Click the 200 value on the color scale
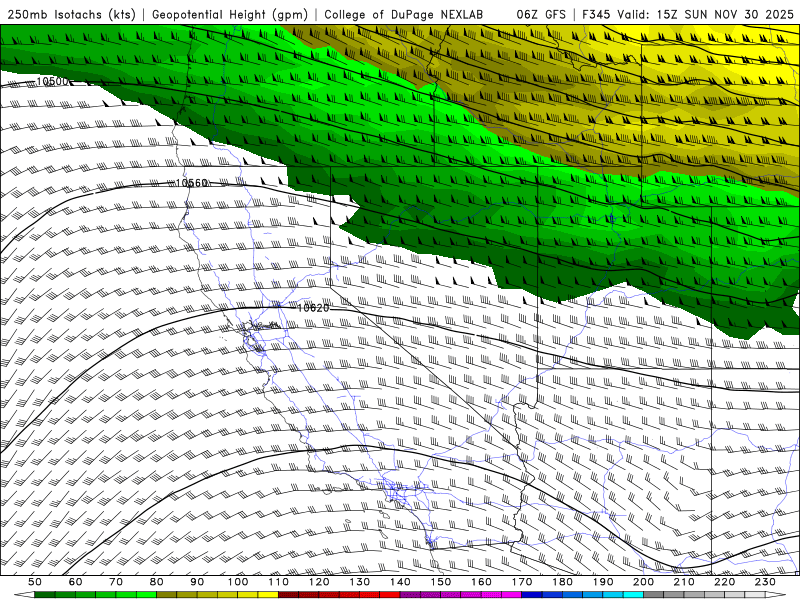The width and height of the screenshot is (800, 600). (x=643, y=582)
